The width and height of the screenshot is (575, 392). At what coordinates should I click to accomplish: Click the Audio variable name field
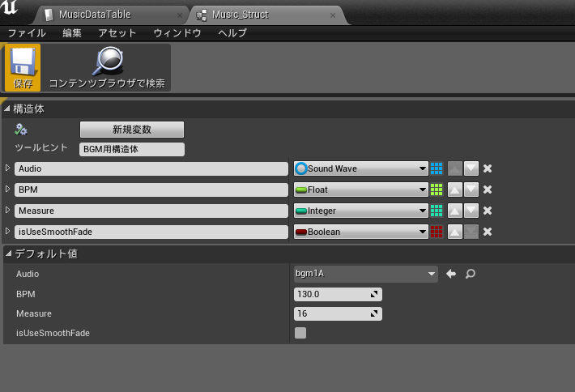click(x=151, y=168)
